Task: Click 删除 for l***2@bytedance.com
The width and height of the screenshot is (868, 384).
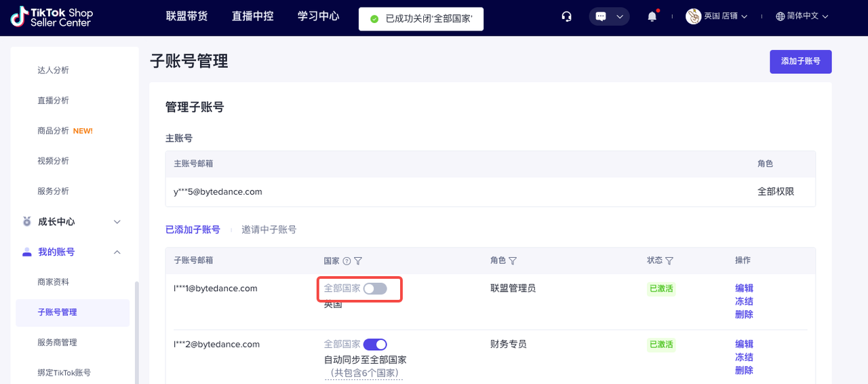Action: (x=744, y=370)
